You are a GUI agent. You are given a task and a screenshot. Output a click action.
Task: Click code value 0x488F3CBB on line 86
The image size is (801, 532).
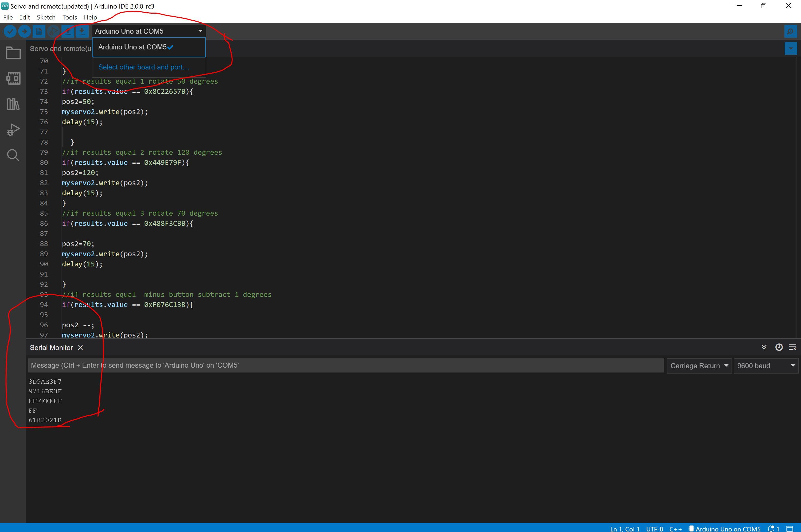click(x=165, y=224)
